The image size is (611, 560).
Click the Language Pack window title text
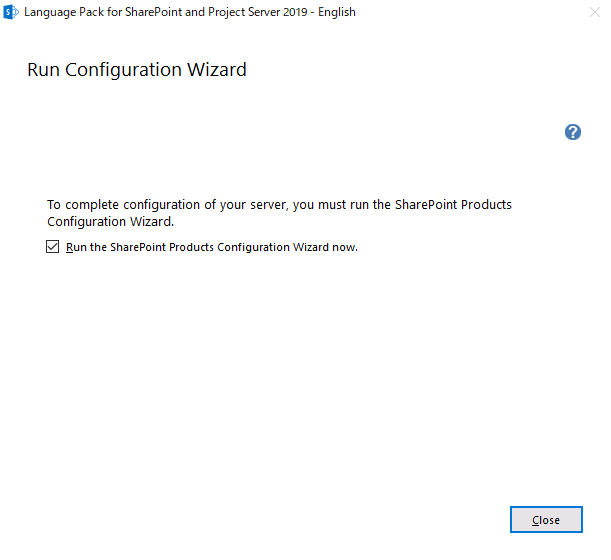(190, 12)
